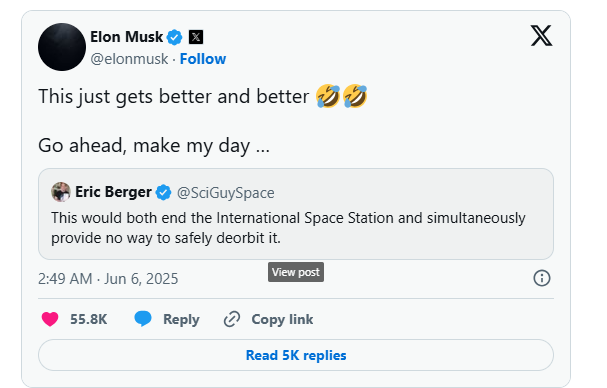Screen dimensions: 607x388
Task: Click the blue reply bubble icon
Action: tap(143, 319)
